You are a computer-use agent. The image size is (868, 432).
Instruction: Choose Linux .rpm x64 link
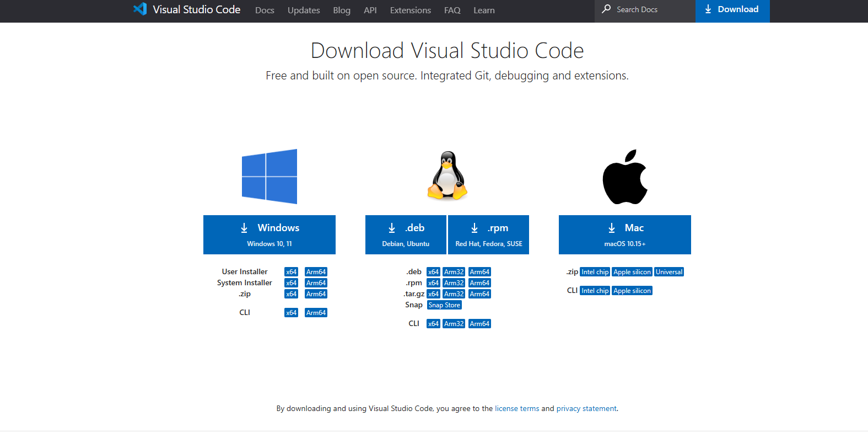tap(434, 283)
